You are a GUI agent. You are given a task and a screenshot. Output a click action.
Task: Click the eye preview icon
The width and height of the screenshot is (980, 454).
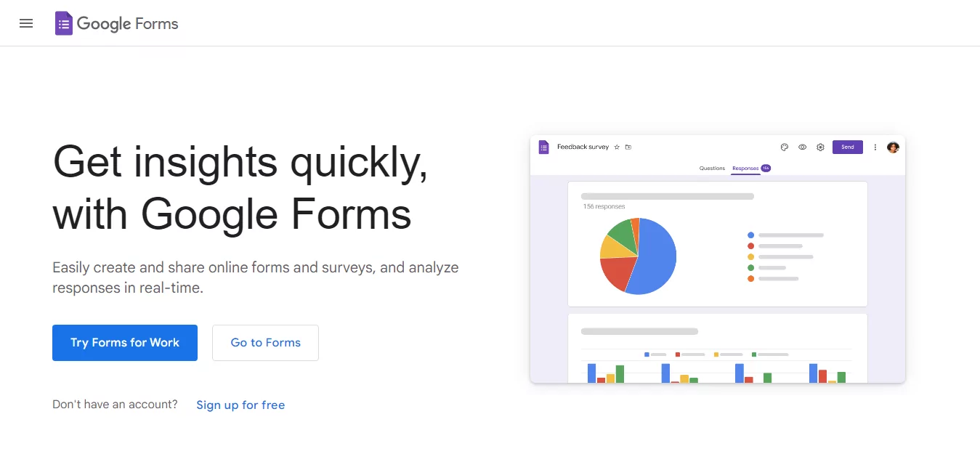802,147
